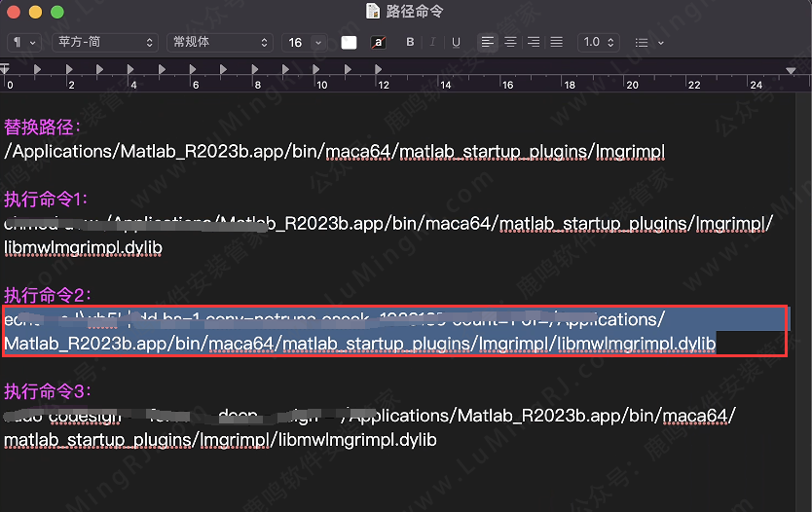This screenshot has height=512, width=812.
Task: Click the left indent marker on ruler
Action: tap(5, 69)
